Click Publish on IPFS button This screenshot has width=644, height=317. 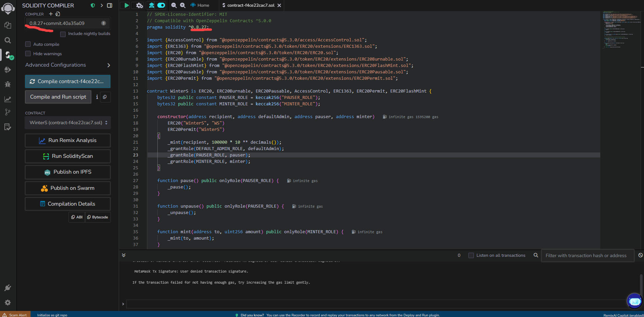coord(68,172)
